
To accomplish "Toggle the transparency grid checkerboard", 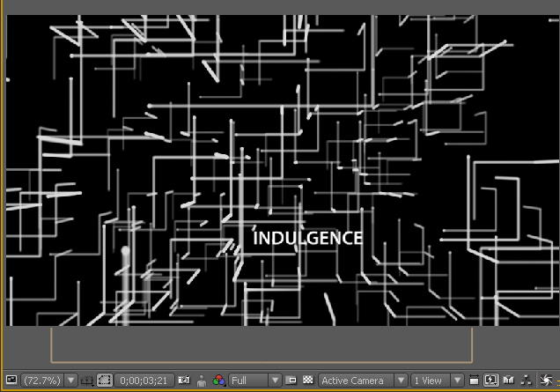I will (308, 380).
